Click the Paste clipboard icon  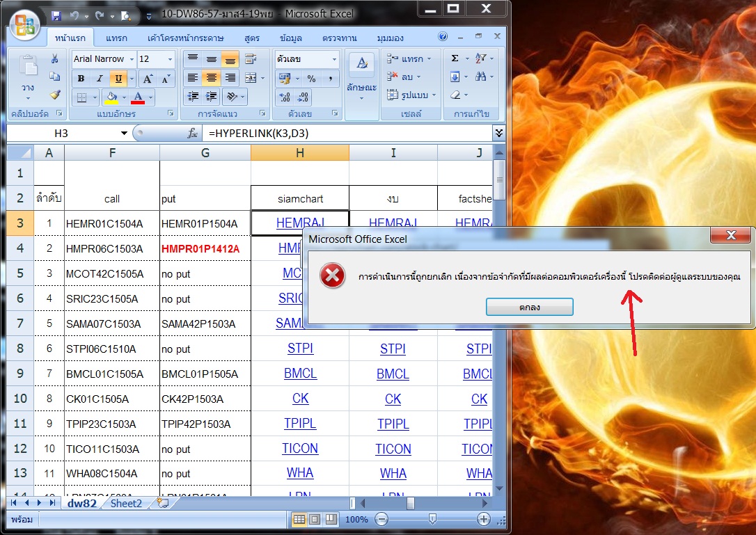(x=29, y=66)
